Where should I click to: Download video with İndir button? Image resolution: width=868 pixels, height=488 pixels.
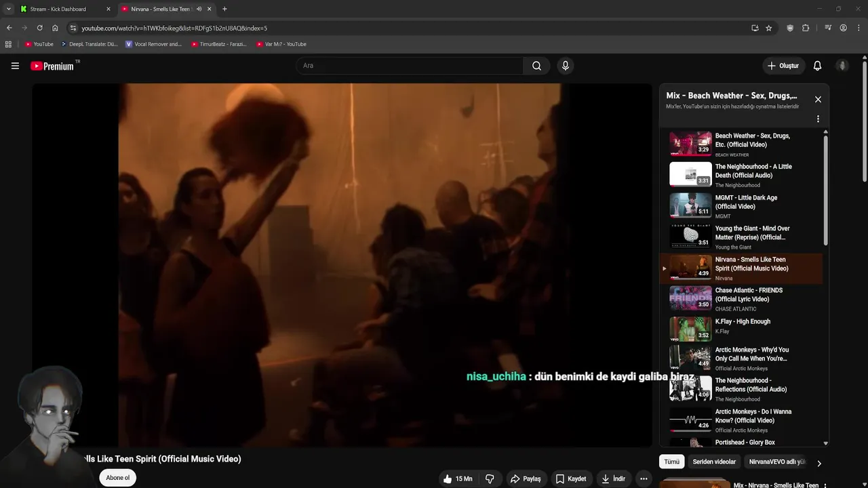(x=613, y=479)
